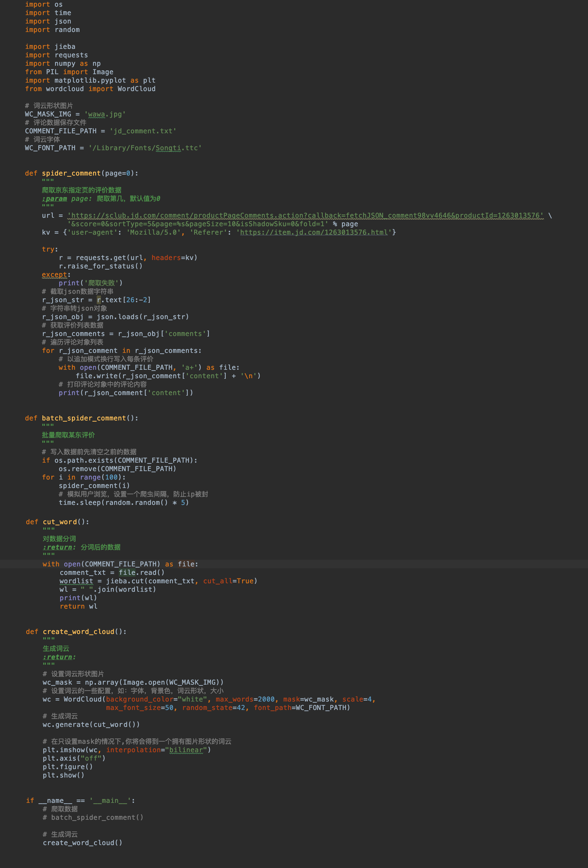Click the max_words=2000 argument
The width and height of the screenshot is (588, 868).
(245, 699)
